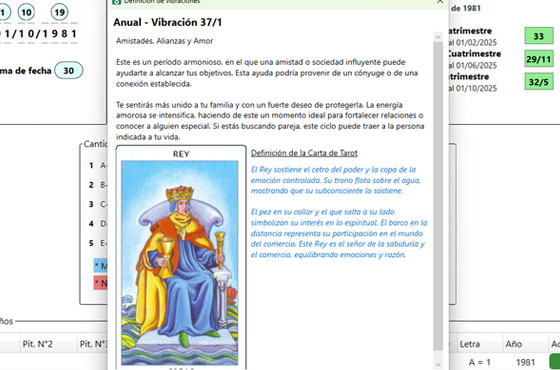This screenshot has height=370, width=560.
Task: Click the table cell 'A = 1'
Action: (x=479, y=362)
